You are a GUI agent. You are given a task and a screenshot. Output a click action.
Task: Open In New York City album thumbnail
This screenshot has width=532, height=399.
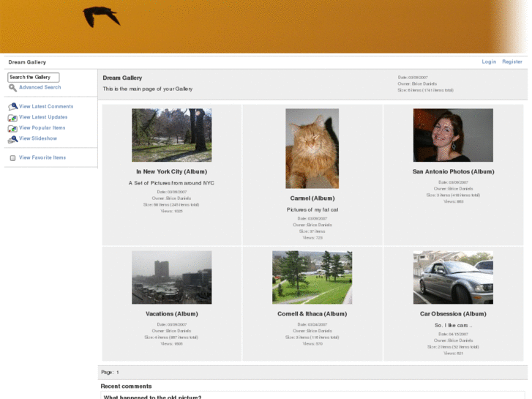pos(171,135)
